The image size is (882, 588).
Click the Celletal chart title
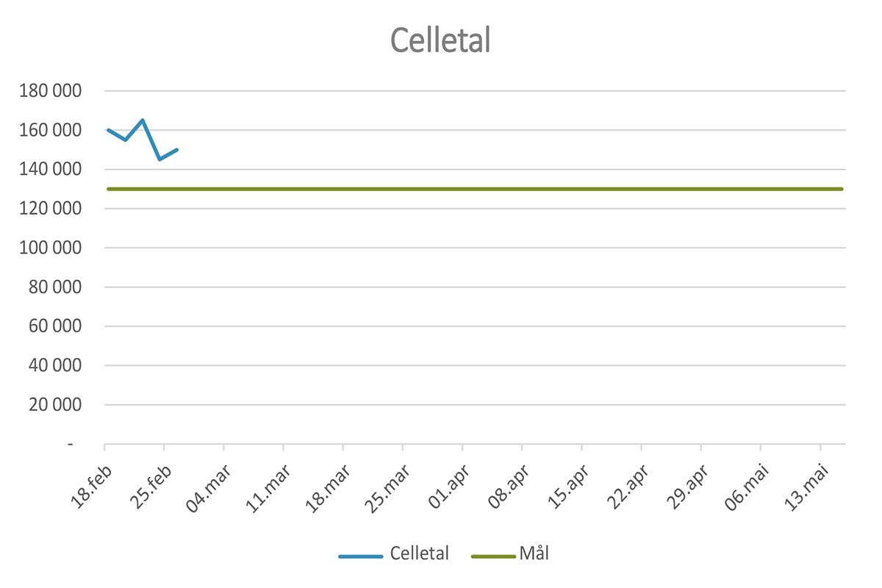(x=440, y=40)
